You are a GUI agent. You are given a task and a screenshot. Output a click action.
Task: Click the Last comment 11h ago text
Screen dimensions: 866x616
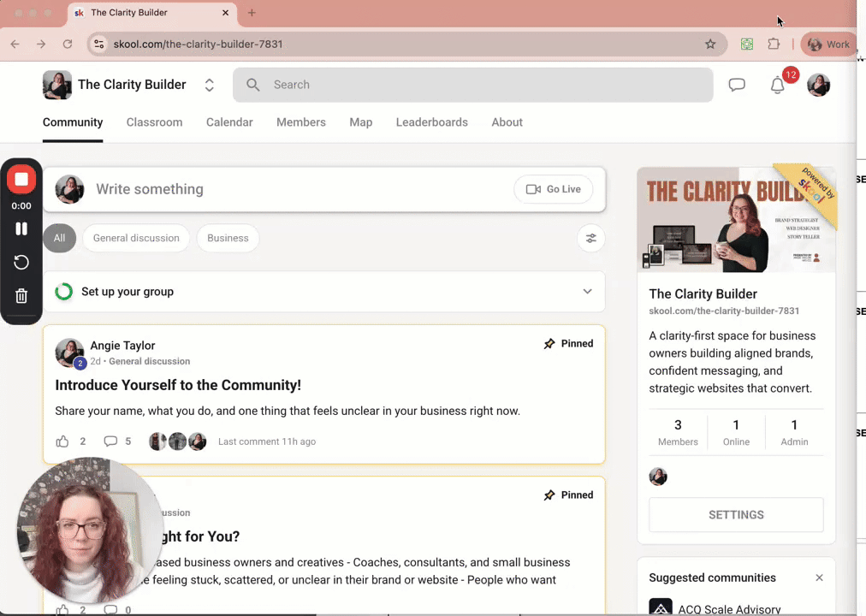(x=267, y=441)
